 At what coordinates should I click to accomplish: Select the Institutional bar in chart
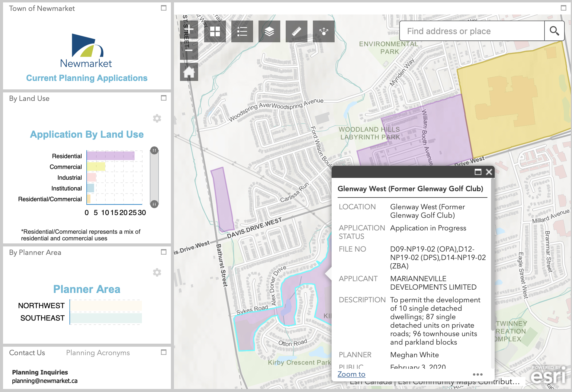(x=91, y=188)
